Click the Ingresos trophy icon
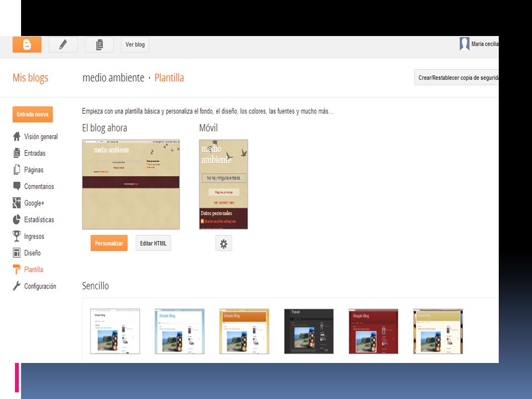Viewport: 532px width, 399px height. (17, 236)
